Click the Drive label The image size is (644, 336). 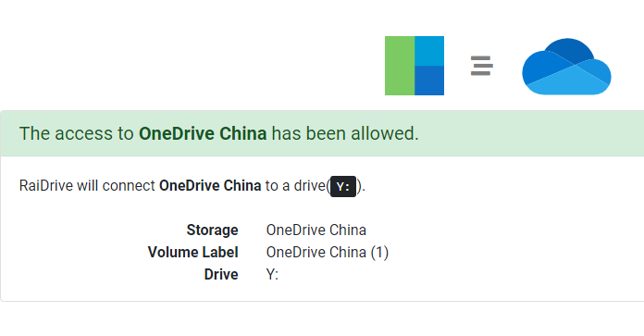(x=221, y=274)
